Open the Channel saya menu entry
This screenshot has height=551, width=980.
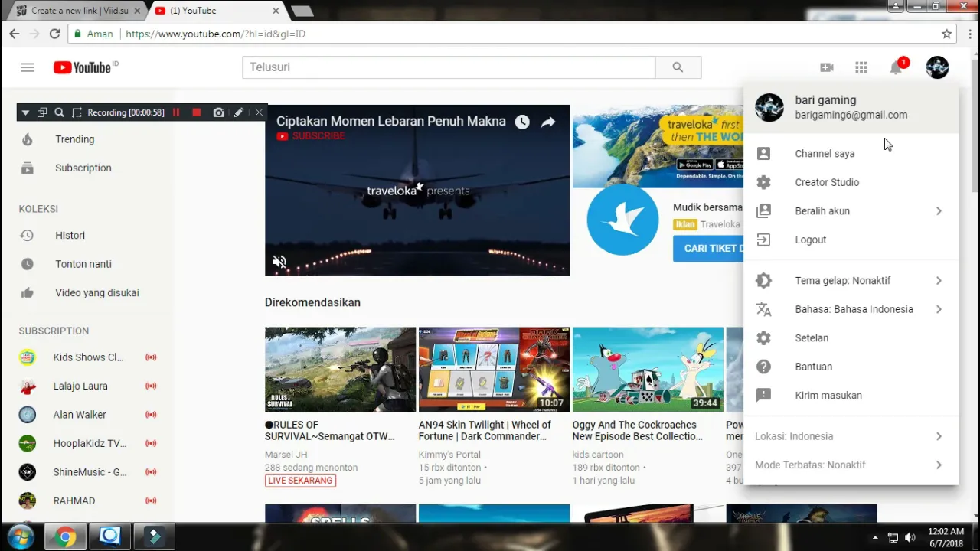click(851, 153)
